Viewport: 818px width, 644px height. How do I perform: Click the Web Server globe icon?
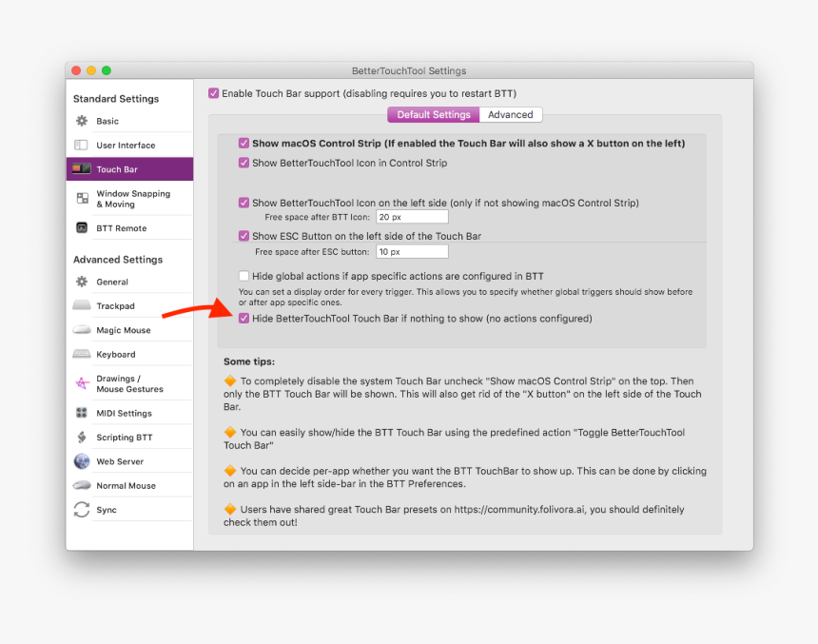click(x=82, y=461)
